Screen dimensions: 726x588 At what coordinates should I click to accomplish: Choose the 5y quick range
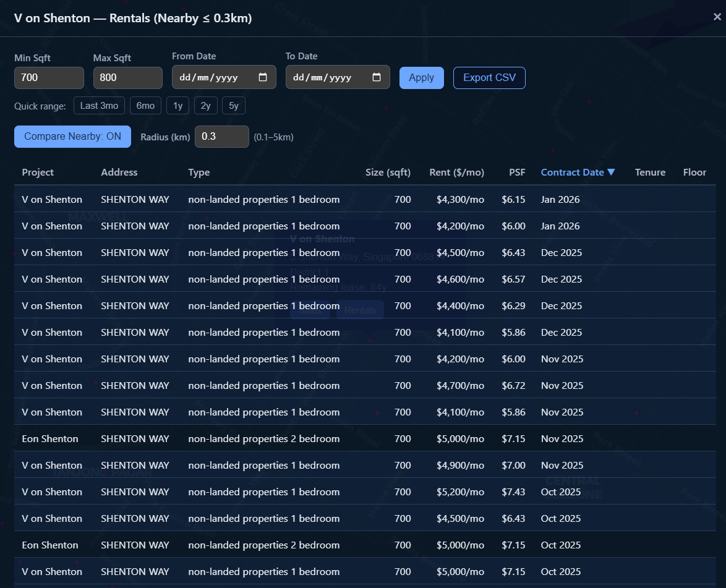pos(234,106)
